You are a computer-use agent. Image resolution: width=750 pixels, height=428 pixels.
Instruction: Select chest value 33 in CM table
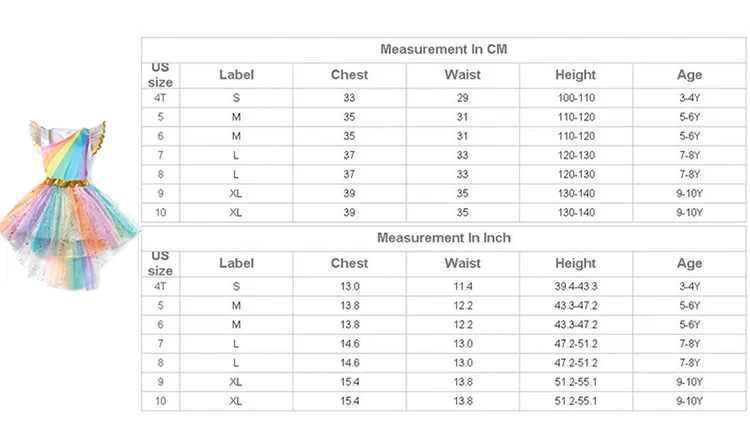(349, 98)
